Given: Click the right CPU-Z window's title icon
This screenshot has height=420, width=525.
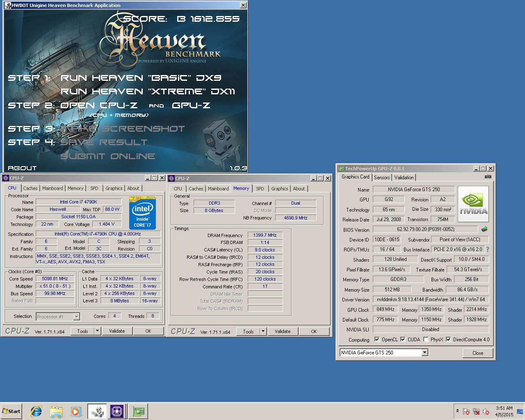Looking at the screenshot, I should (x=171, y=178).
